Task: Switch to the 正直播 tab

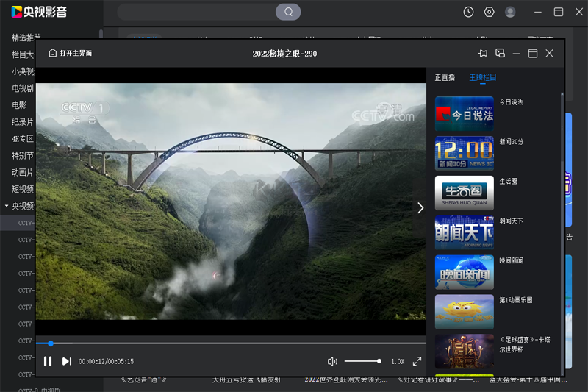Action: tap(445, 77)
